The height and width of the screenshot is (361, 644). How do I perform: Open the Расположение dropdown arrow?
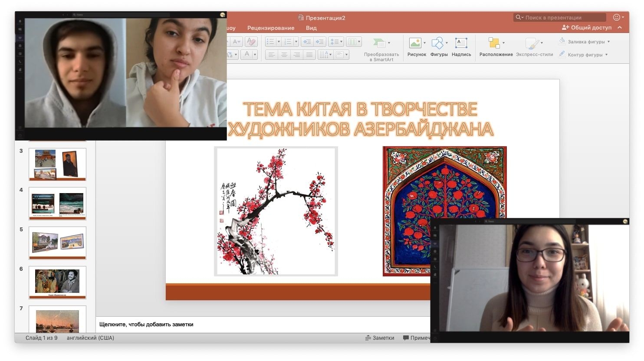(x=503, y=43)
